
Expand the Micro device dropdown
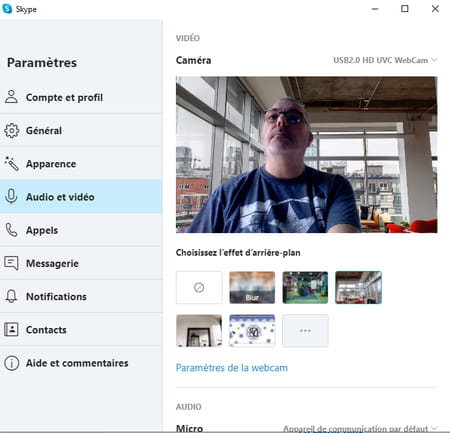tap(360, 428)
